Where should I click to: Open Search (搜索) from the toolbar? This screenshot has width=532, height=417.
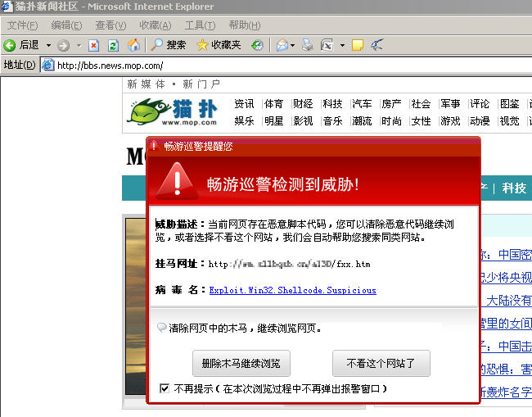[x=168, y=45]
